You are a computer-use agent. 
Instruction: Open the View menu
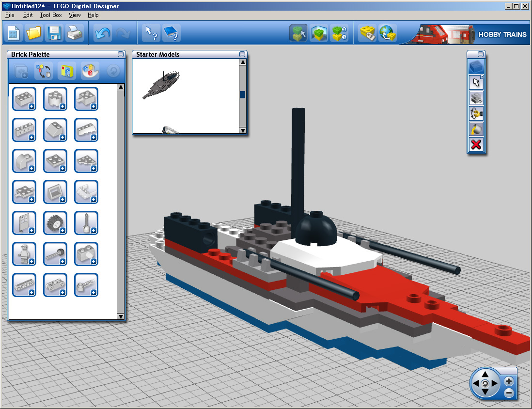click(75, 15)
